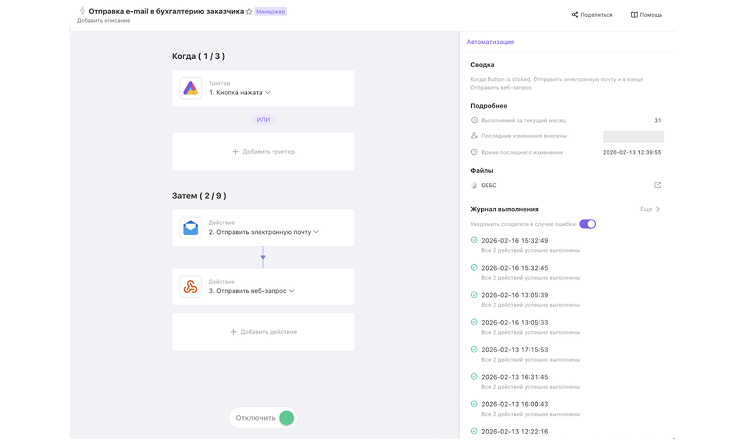The height and width of the screenshot is (440, 740).
Task: Click the last modified time 2026-02-13 12:39:55
Action: pyautogui.click(x=632, y=152)
